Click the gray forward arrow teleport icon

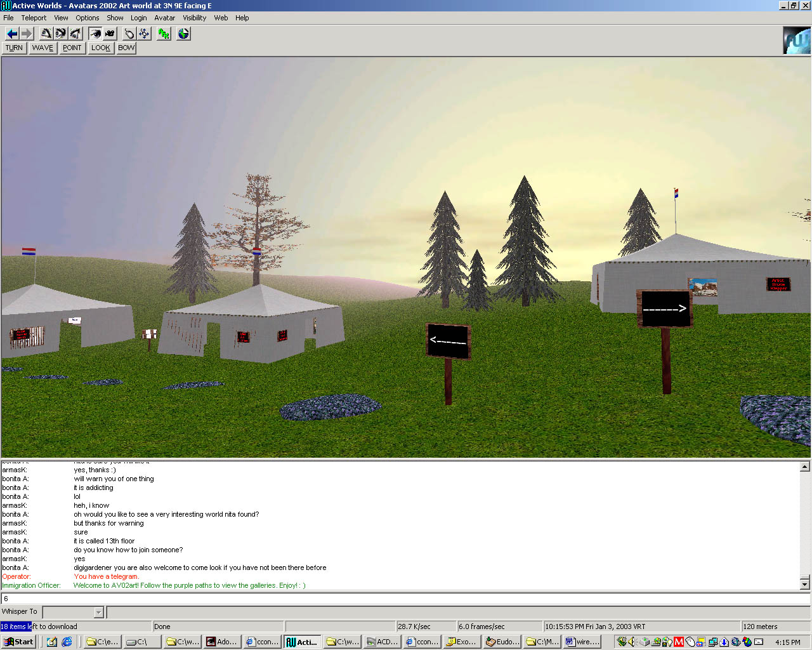point(26,34)
